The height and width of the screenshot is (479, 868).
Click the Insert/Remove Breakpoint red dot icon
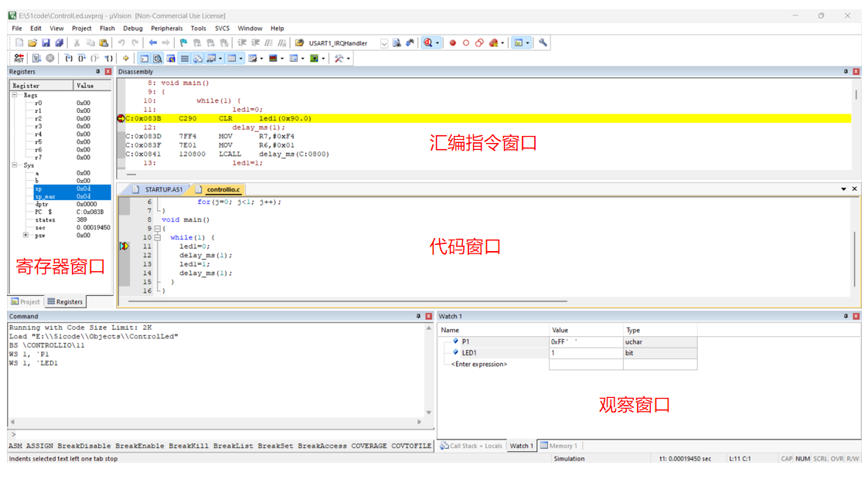pos(453,43)
